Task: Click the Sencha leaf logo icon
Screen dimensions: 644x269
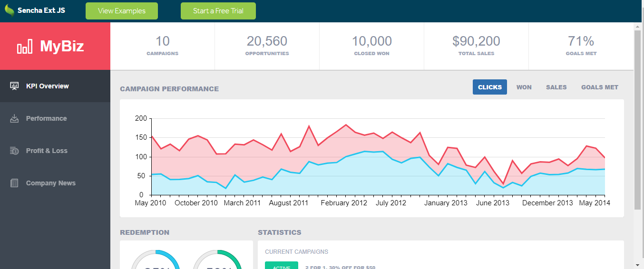Action: [x=9, y=10]
